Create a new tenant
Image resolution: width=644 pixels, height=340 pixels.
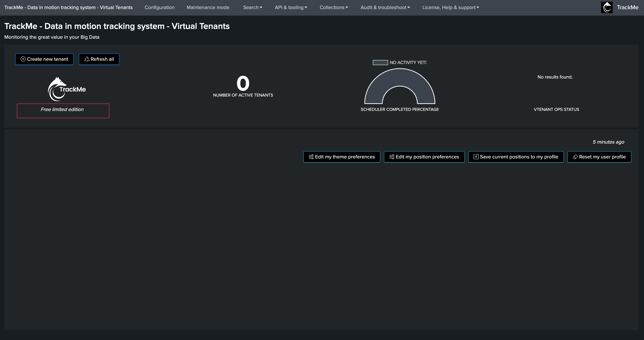pyautogui.click(x=44, y=59)
